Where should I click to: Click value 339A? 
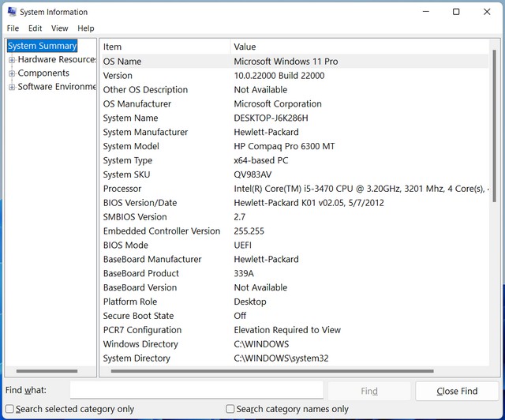pos(244,274)
